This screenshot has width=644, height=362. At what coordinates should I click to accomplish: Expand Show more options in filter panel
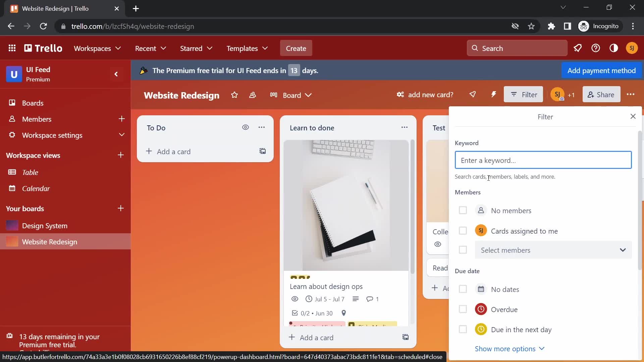pyautogui.click(x=509, y=349)
